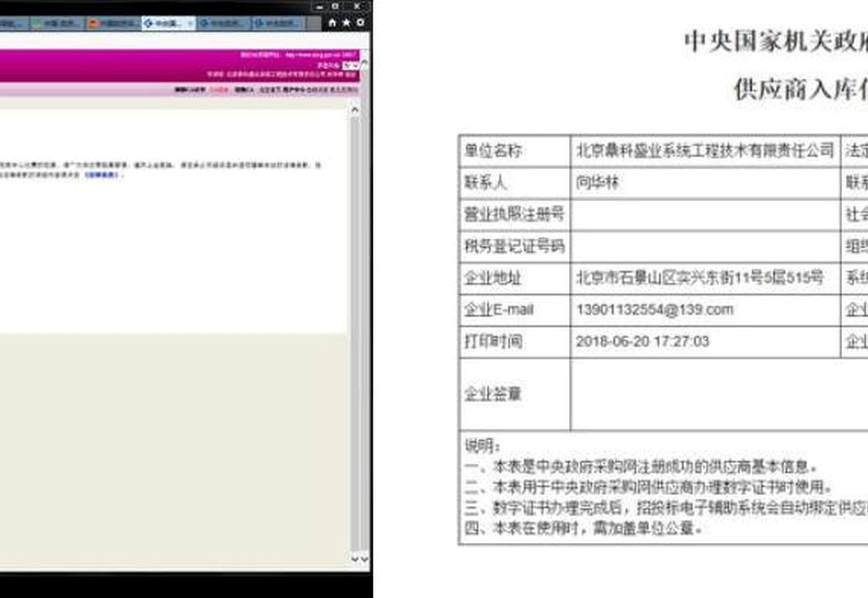Select the document title 供应商入库

click(x=800, y=89)
